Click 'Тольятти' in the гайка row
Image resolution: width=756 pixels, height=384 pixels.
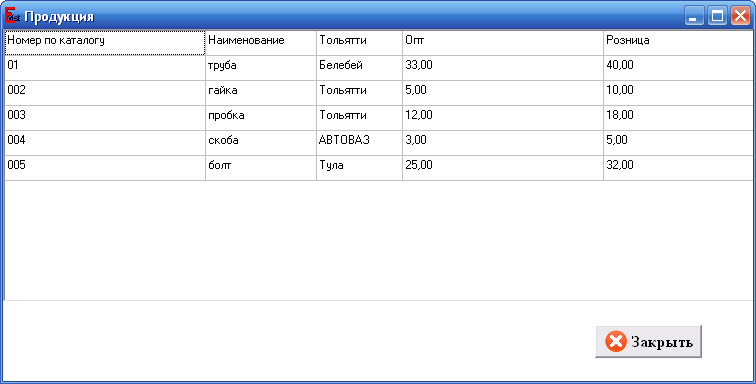359,93
